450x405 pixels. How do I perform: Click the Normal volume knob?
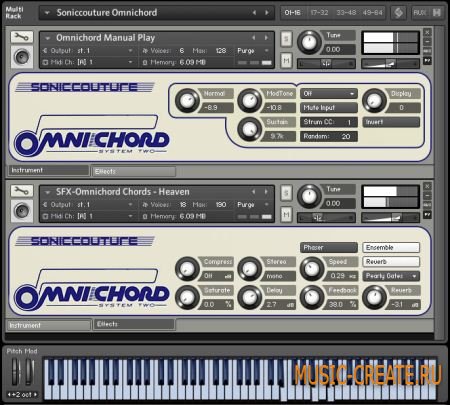[187, 100]
